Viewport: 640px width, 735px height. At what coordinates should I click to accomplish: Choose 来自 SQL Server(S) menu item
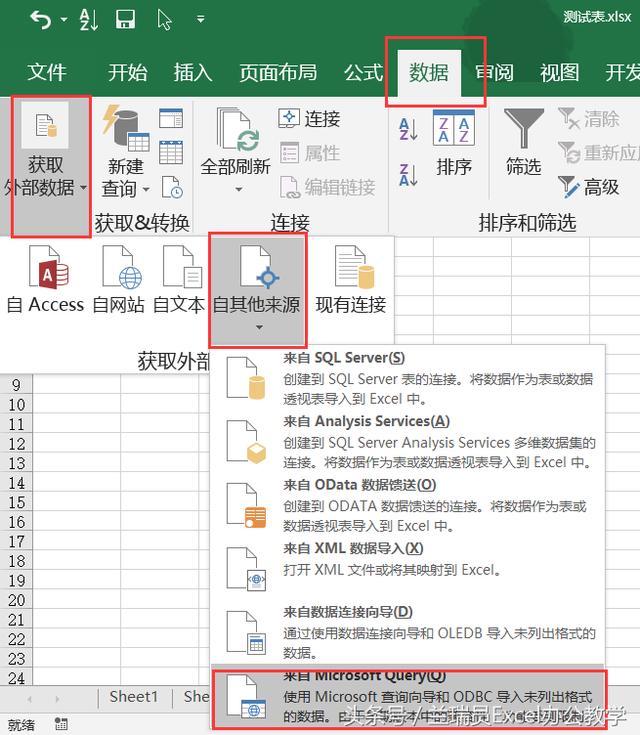(x=408, y=379)
